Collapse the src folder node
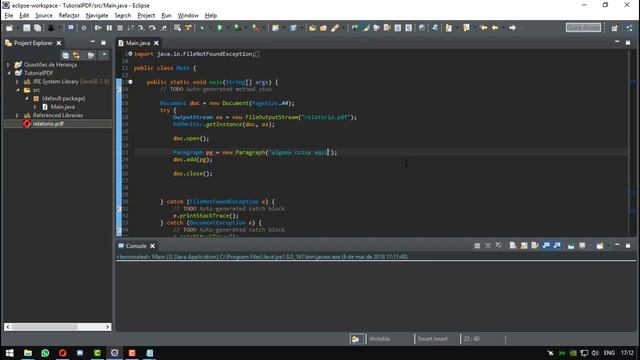 tap(17, 90)
